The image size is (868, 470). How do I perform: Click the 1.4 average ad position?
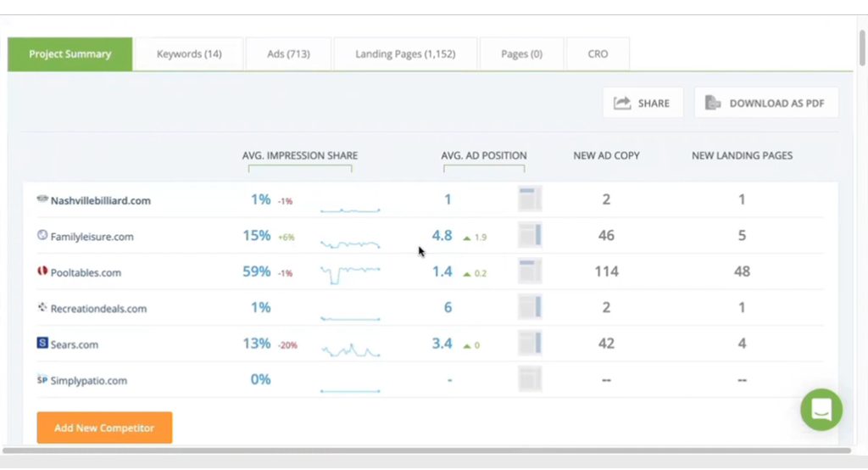pos(442,271)
